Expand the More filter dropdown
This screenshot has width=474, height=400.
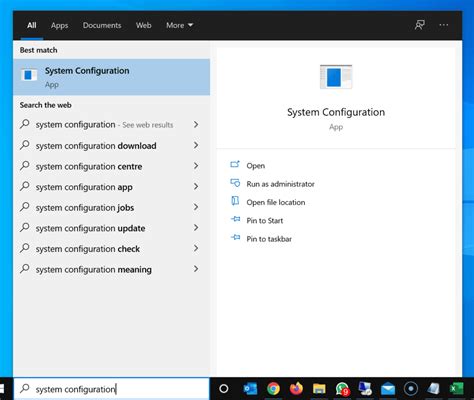pos(179,25)
